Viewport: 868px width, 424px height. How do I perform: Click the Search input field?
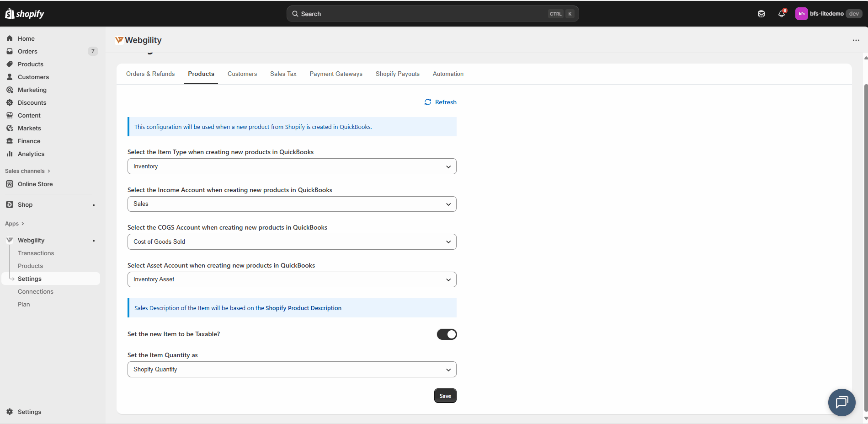(x=421, y=14)
